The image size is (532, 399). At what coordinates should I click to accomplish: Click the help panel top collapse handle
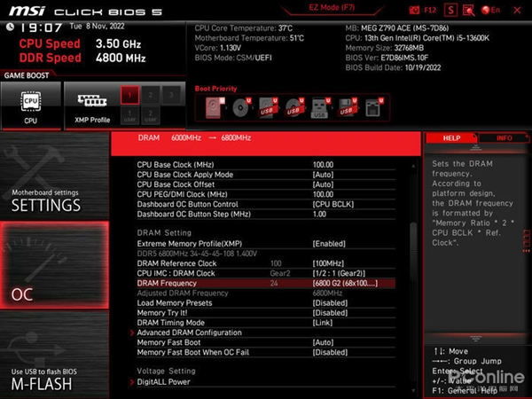[475, 148]
